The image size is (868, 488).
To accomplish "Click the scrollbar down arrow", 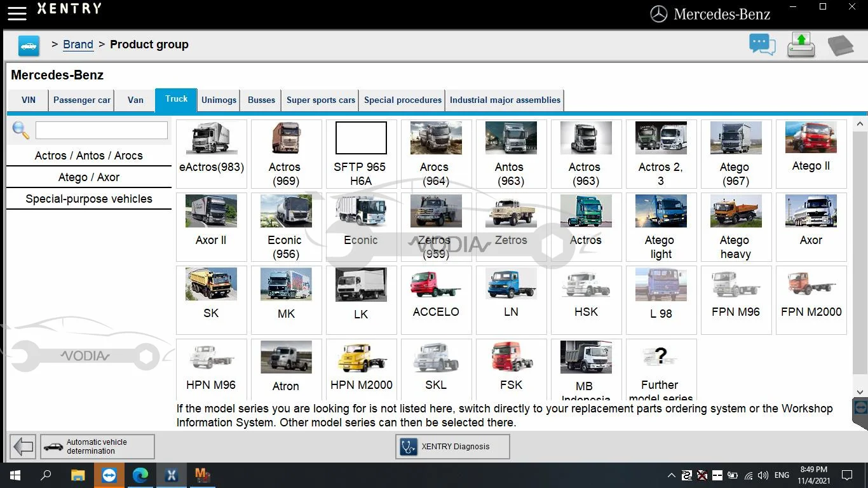I will [x=860, y=392].
